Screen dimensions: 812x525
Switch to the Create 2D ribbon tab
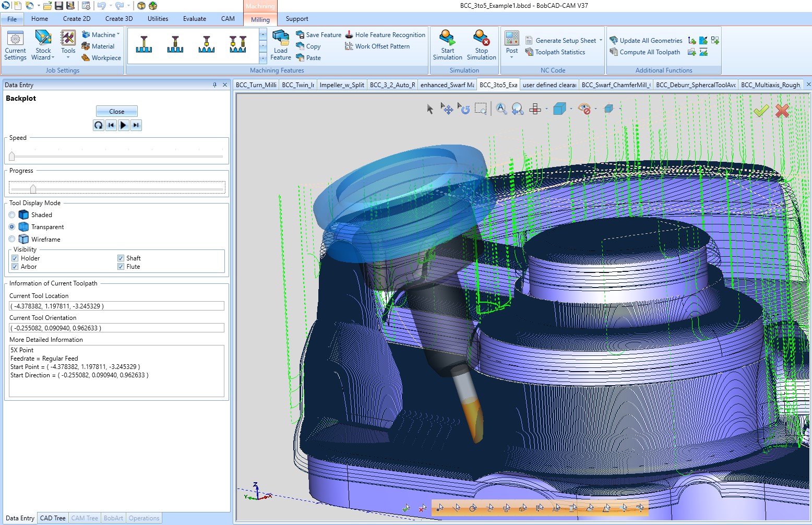tap(77, 19)
